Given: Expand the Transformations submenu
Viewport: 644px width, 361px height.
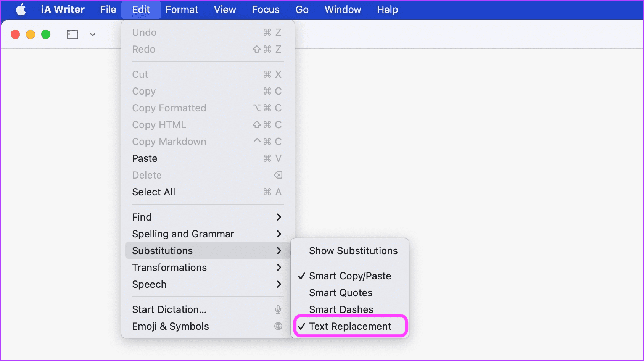Looking at the screenshot, I should point(208,268).
